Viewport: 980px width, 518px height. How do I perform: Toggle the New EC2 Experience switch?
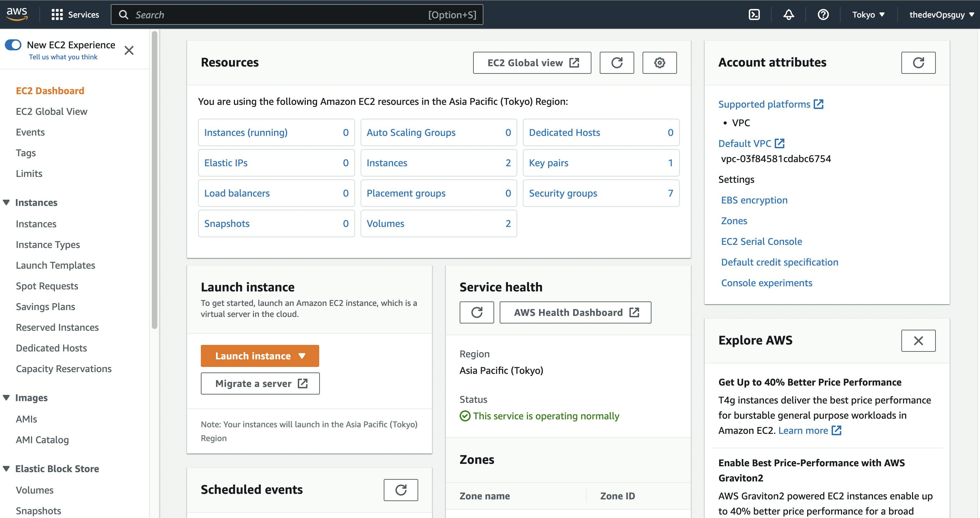pos(13,45)
